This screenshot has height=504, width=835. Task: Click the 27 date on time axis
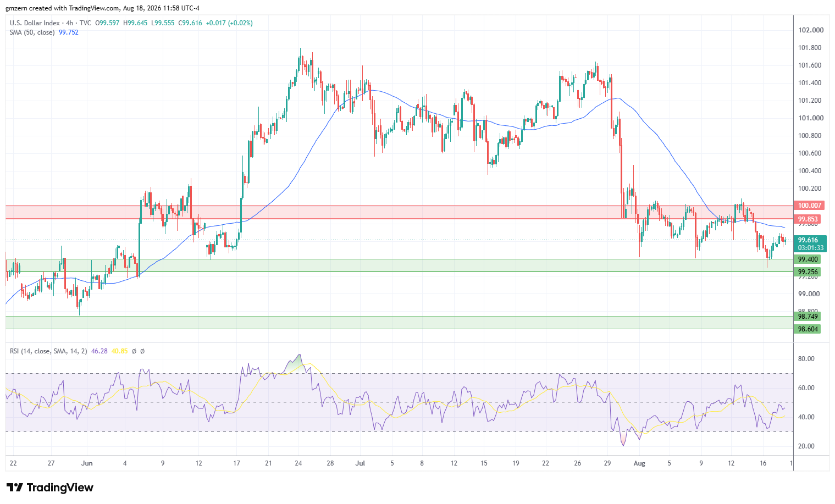click(x=51, y=463)
